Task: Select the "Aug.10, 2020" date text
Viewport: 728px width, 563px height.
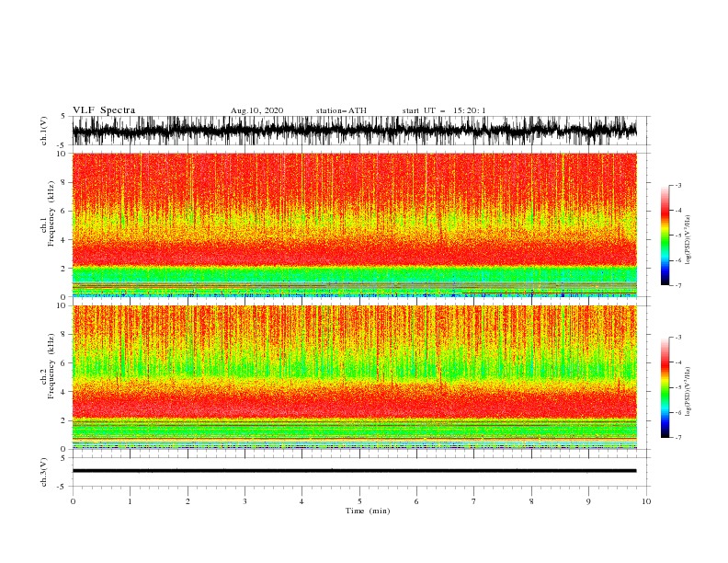Action: pos(256,110)
